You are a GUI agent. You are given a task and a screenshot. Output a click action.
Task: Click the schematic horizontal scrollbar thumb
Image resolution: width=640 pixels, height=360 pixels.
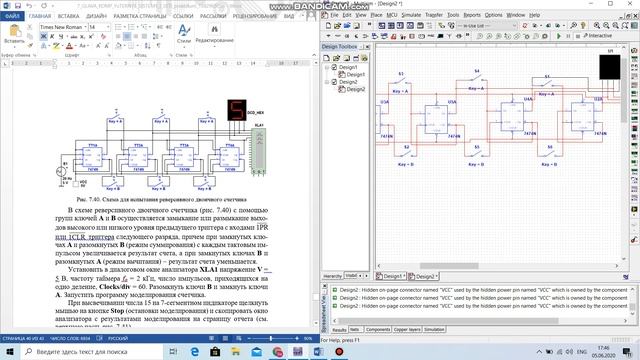449,266
